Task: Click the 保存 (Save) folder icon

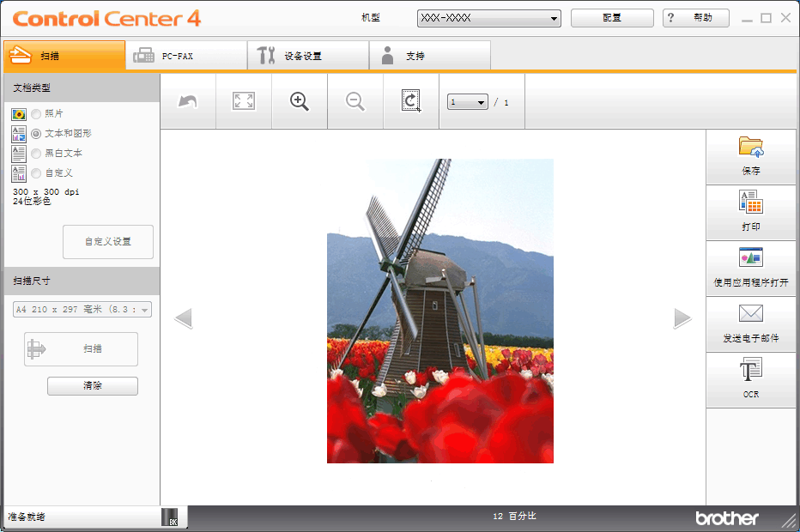Action: pyautogui.click(x=750, y=147)
